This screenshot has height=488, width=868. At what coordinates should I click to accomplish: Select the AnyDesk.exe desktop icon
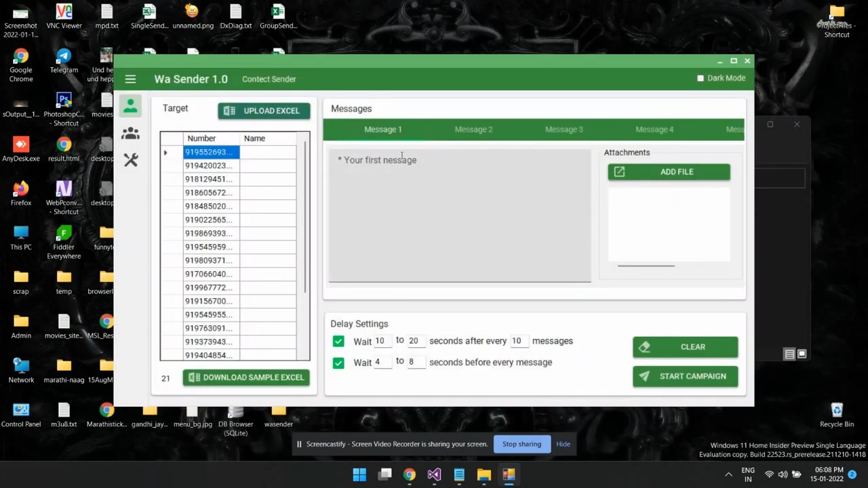21,149
